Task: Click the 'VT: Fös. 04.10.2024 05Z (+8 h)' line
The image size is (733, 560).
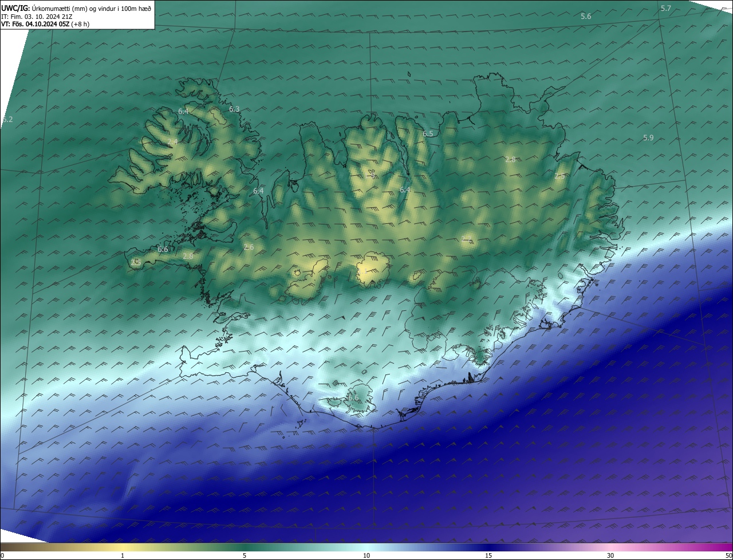Action: point(45,24)
